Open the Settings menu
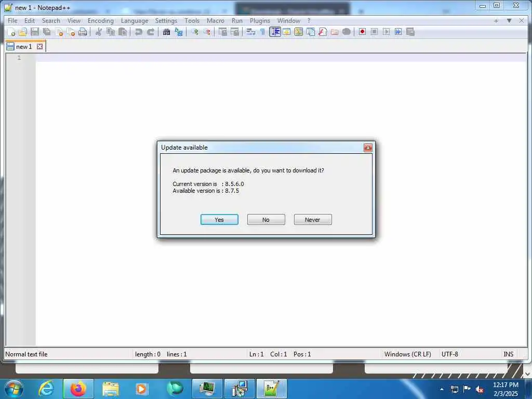 point(166,21)
